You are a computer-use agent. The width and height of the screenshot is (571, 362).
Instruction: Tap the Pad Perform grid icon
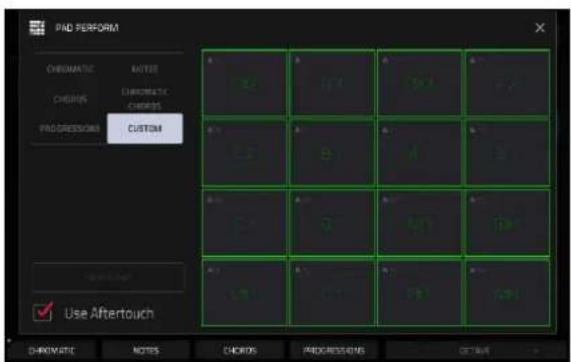(x=37, y=28)
